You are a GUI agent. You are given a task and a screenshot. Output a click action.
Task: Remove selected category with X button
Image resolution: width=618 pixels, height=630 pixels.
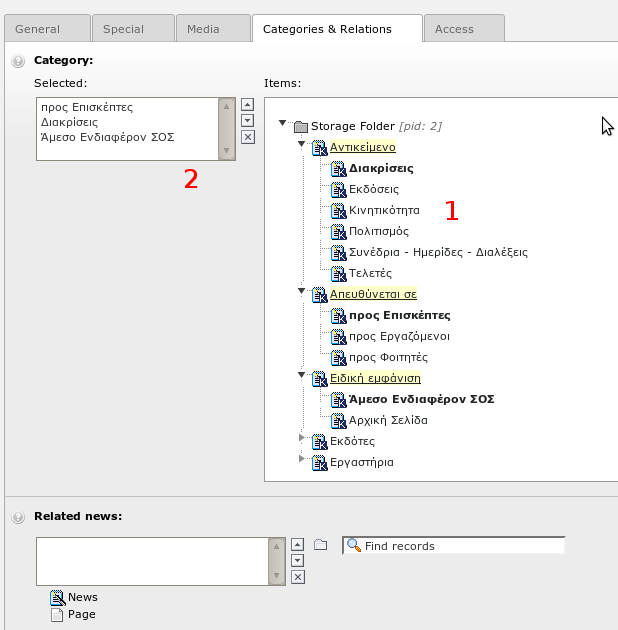point(248,137)
